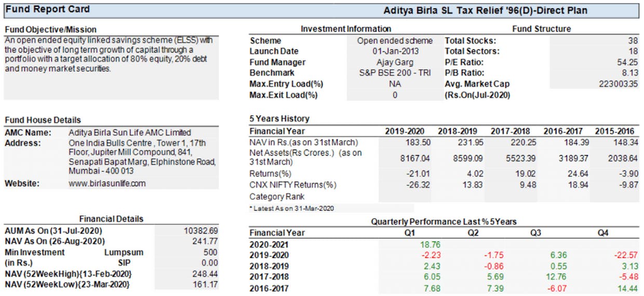
Task: Click the 'Fund Structure' heading
Action: pos(541,29)
